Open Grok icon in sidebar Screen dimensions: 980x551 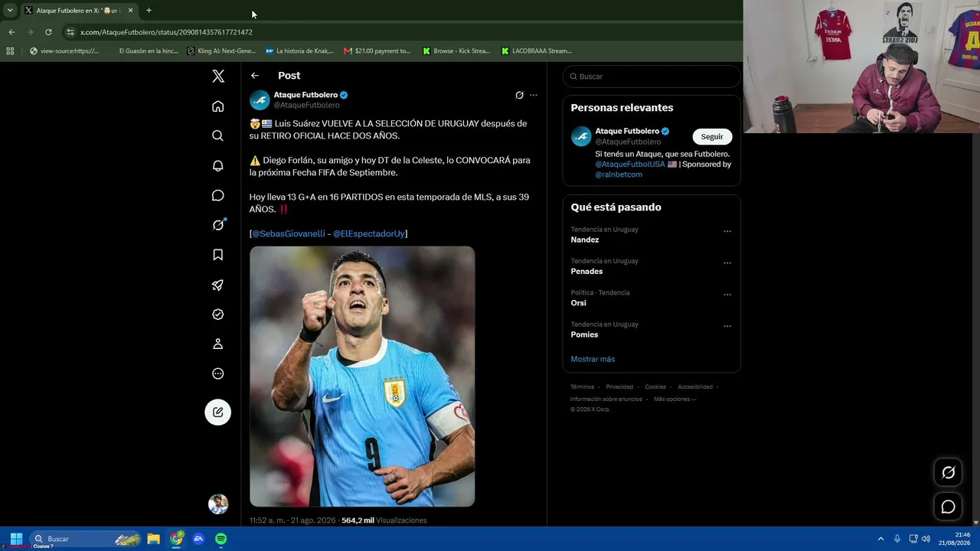click(x=218, y=225)
